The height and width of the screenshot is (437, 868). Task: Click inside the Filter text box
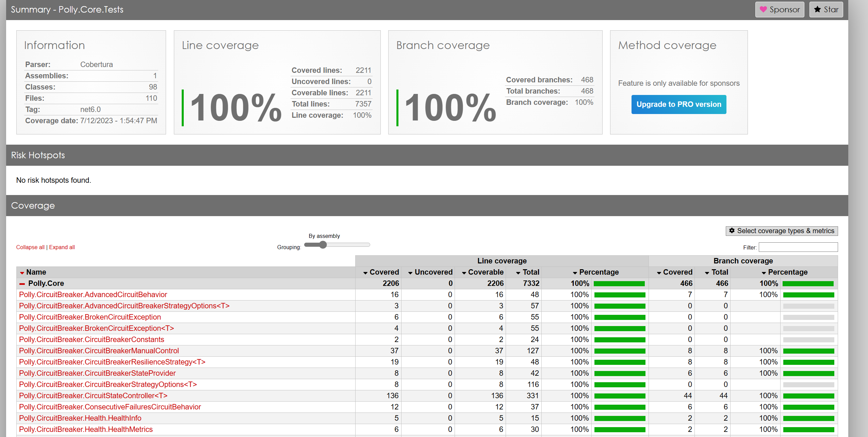click(798, 247)
